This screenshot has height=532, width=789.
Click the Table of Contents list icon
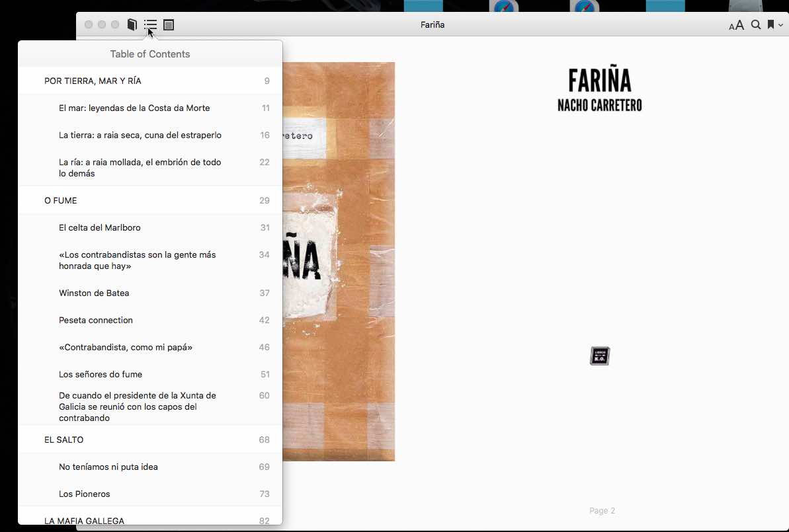tap(150, 24)
